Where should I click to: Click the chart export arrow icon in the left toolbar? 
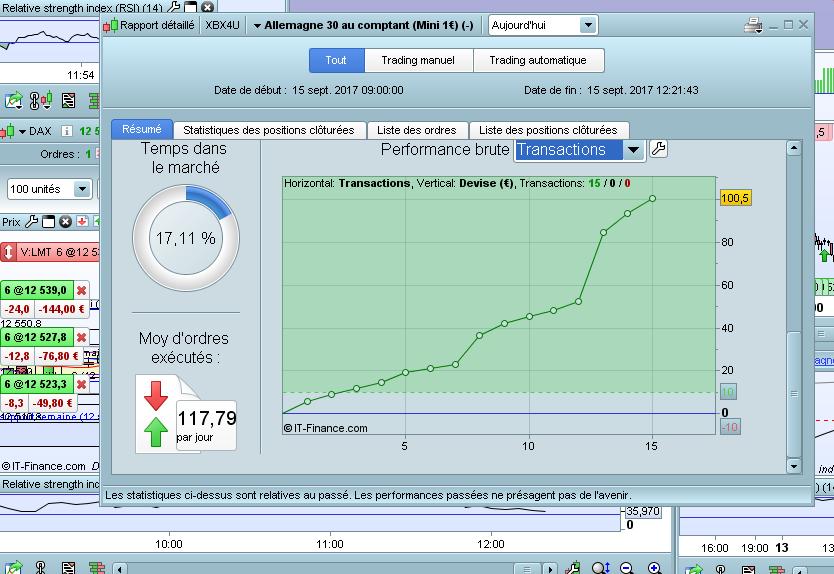(13, 100)
